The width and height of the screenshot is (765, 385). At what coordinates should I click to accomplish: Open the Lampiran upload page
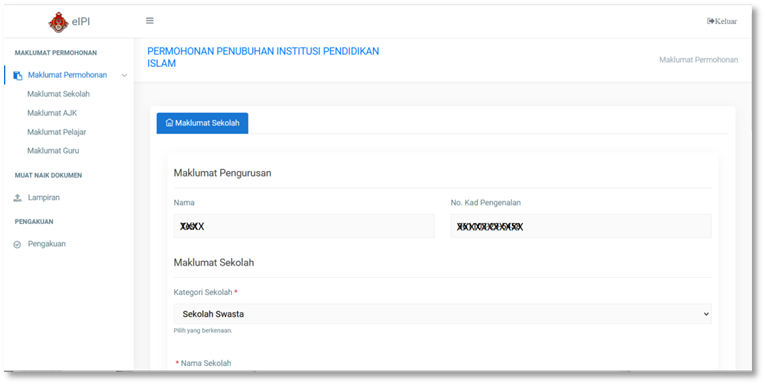(43, 198)
